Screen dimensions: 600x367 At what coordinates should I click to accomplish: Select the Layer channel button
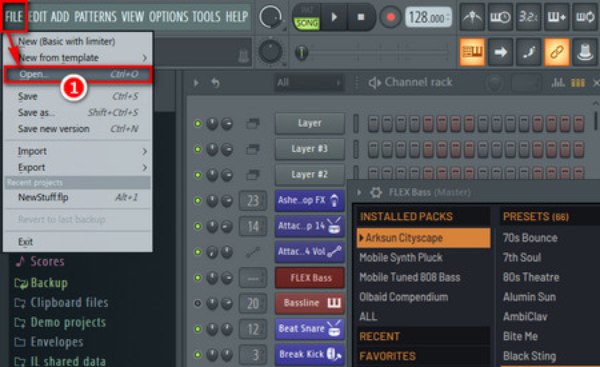coord(310,123)
